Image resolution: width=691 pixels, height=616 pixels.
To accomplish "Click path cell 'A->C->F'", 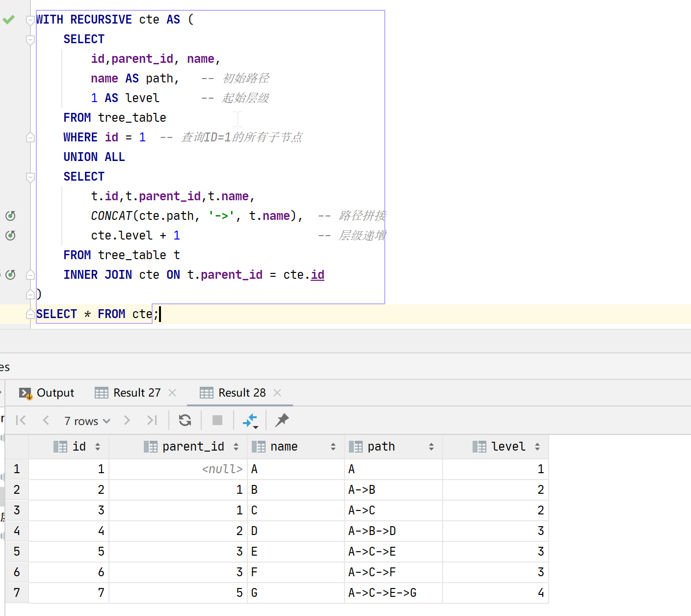I will (394, 572).
